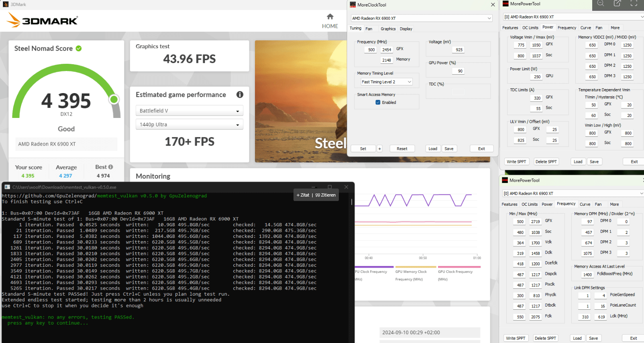Click Memory frequency field 2148
This screenshot has height=343, width=644.
coord(387,60)
